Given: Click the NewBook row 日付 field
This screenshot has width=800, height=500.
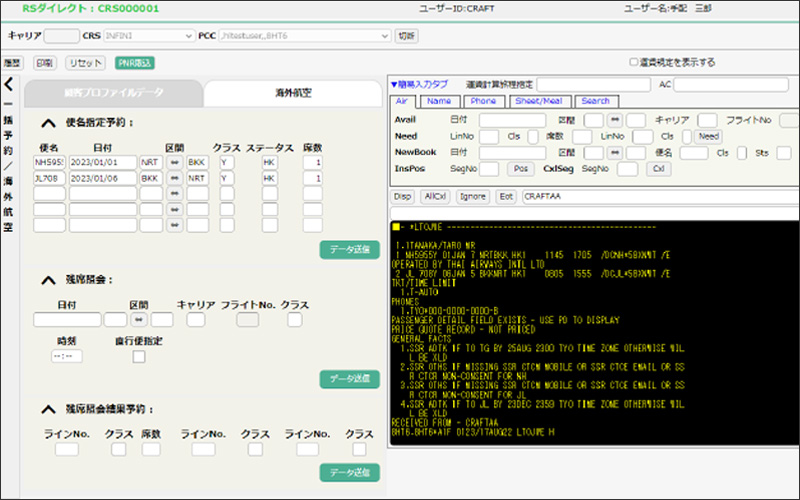Looking at the screenshot, I should (x=512, y=153).
